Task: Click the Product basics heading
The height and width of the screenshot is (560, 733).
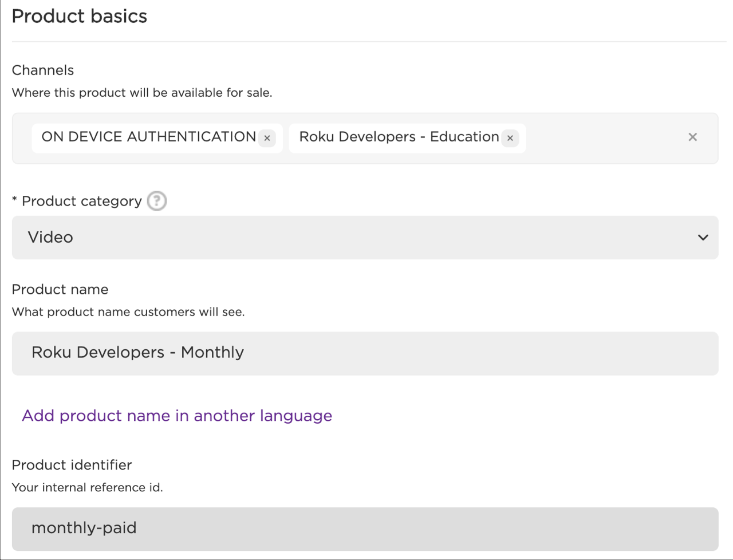Action: pyautogui.click(x=80, y=17)
